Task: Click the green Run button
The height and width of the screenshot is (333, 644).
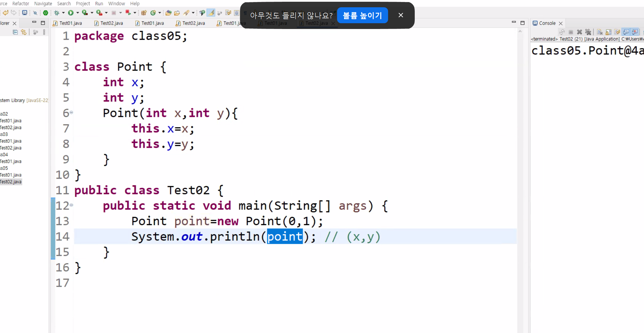Action: (x=71, y=13)
